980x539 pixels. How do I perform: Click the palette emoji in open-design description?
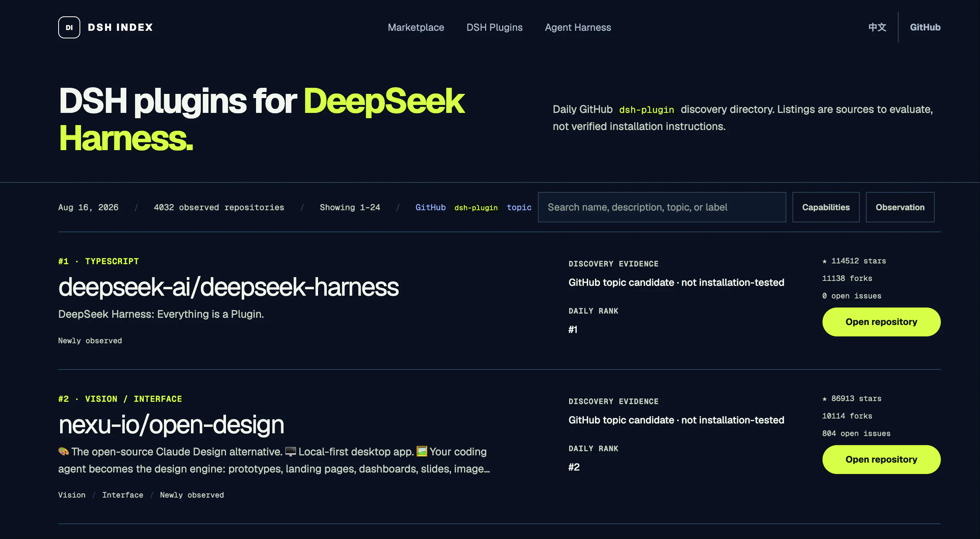pyautogui.click(x=64, y=451)
